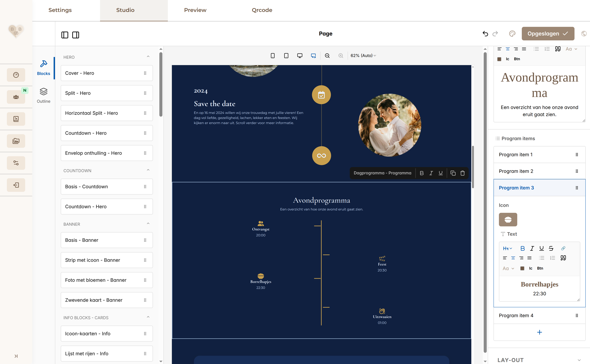Toggle the right sidebar panel icon
Viewport: 590px width, 364px height.
76,35
